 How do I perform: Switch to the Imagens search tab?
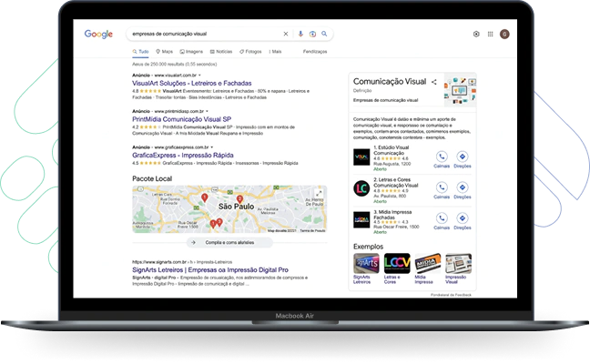[x=191, y=52]
